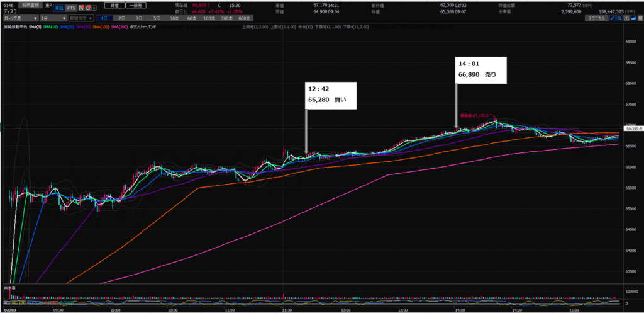This screenshot has width=644, height=313.
Task: Click the magnifier zoom icon
Action: click(x=619, y=19)
